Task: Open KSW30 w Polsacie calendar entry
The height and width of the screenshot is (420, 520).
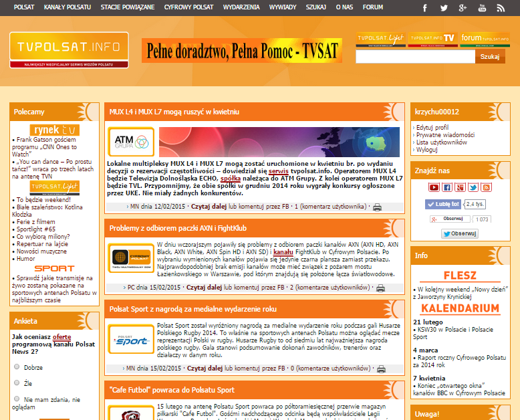Action: [x=453, y=333]
